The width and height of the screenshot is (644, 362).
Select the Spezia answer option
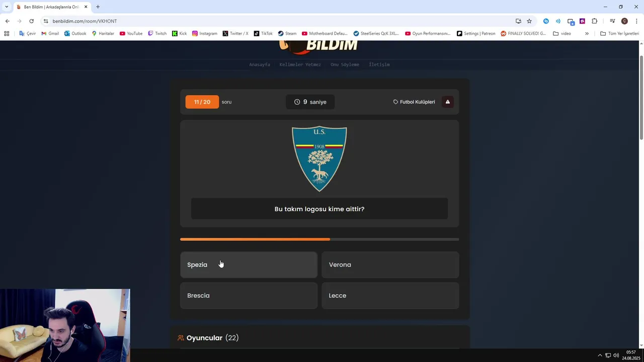(249, 264)
